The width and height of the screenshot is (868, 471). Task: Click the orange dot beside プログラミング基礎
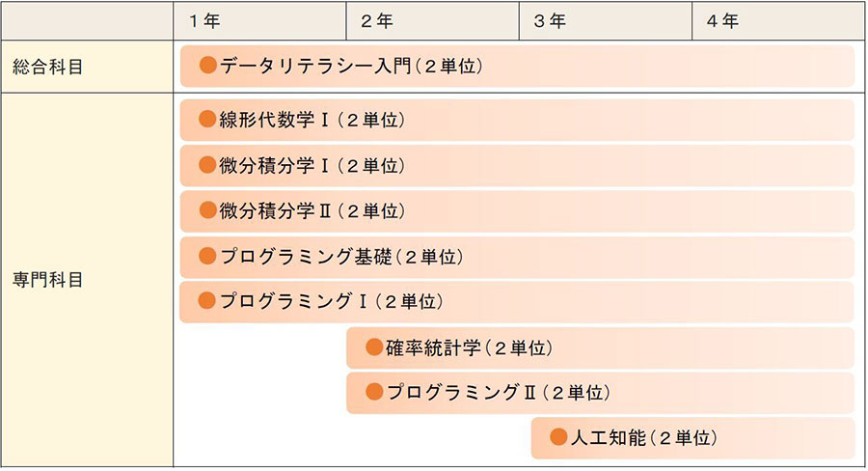207,256
